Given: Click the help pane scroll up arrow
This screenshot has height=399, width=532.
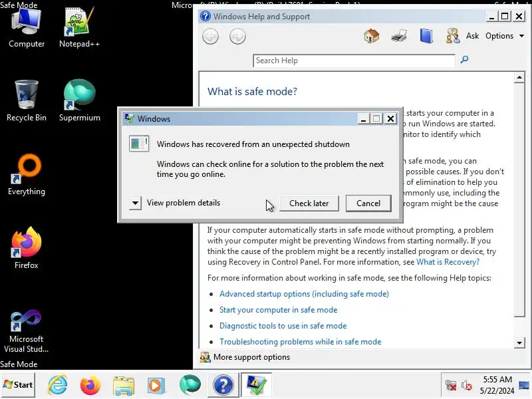Looking at the screenshot, I should click(519, 77).
